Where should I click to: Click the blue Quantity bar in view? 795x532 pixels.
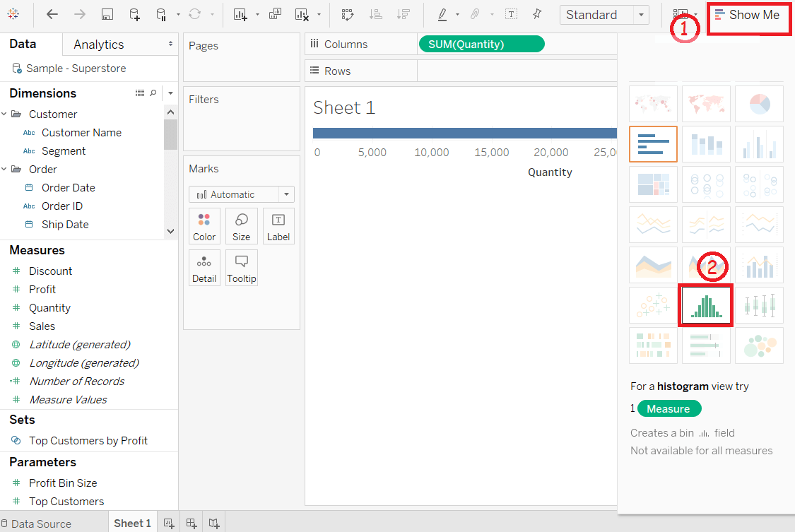(x=464, y=134)
